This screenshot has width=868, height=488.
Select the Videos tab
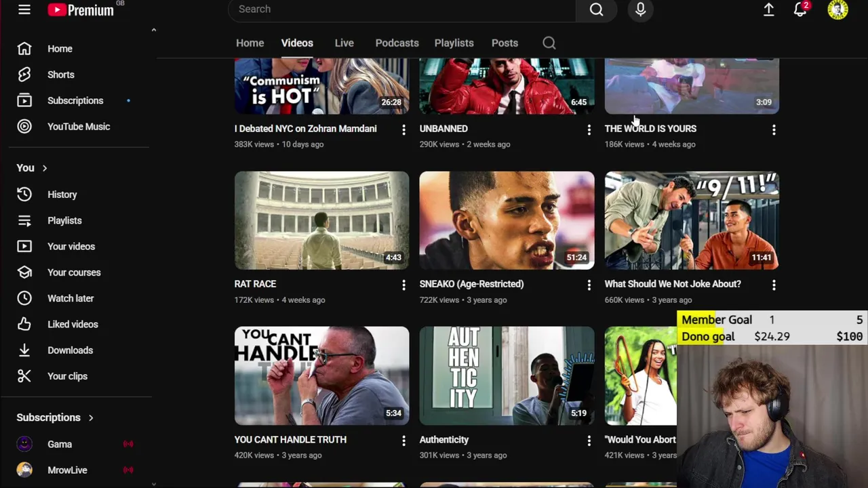click(297, 43)
